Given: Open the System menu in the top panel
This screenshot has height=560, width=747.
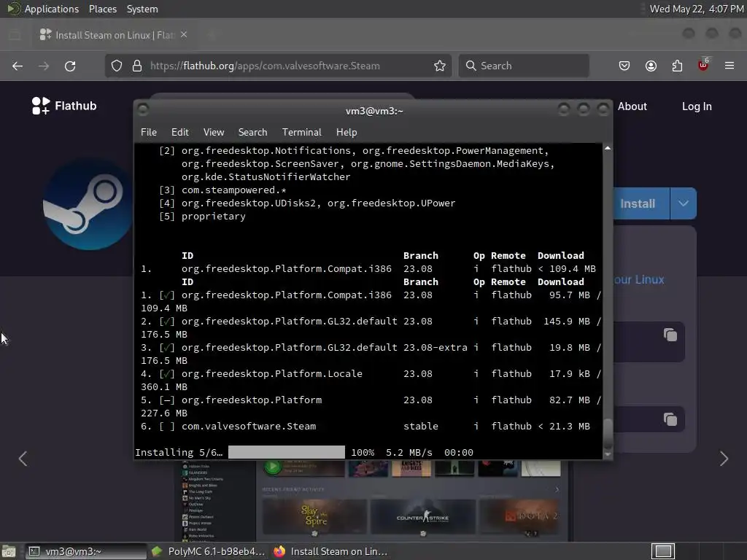Looking at the screenshot, I should 142,9.
